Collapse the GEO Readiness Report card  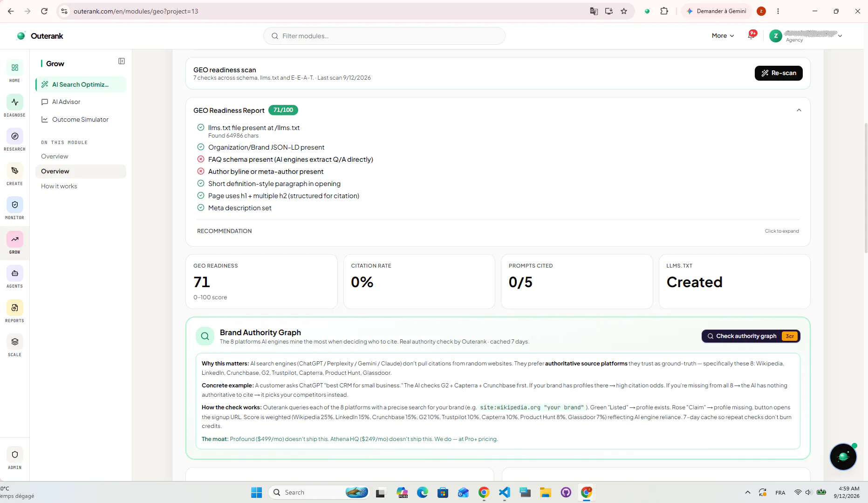(799, 110)
